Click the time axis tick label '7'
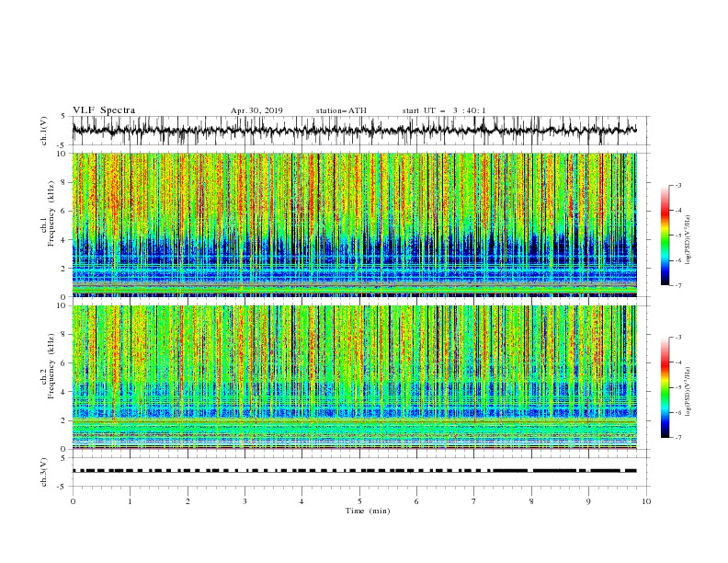 click(x=474, y=501)
